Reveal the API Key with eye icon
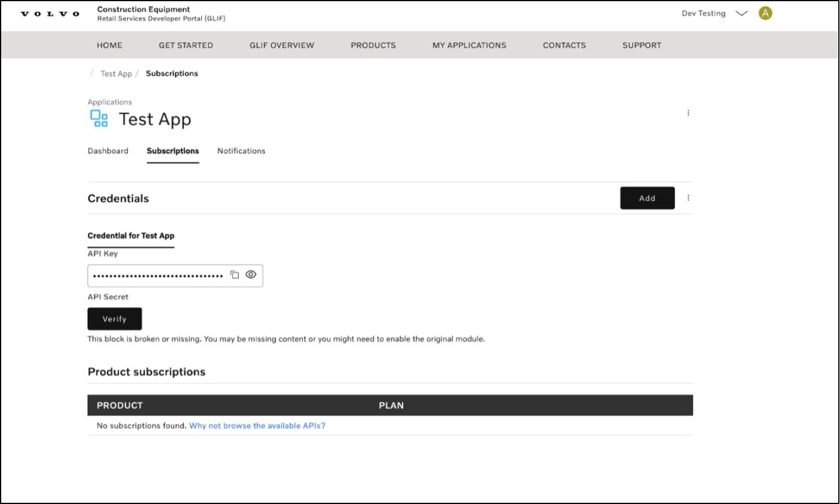Screen dimensions: 840x504 click(251, 275)
